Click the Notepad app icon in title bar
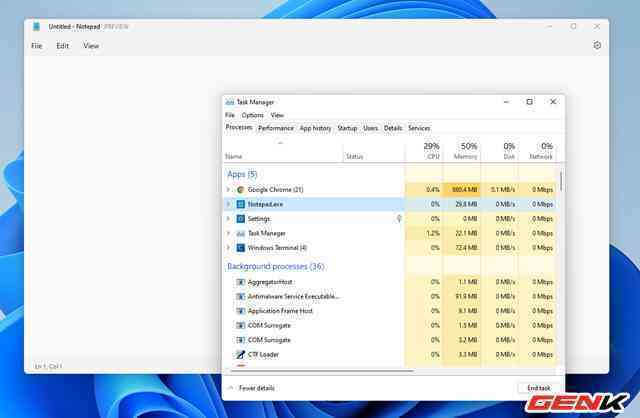640x418 pixels. [x=36, y=27]
